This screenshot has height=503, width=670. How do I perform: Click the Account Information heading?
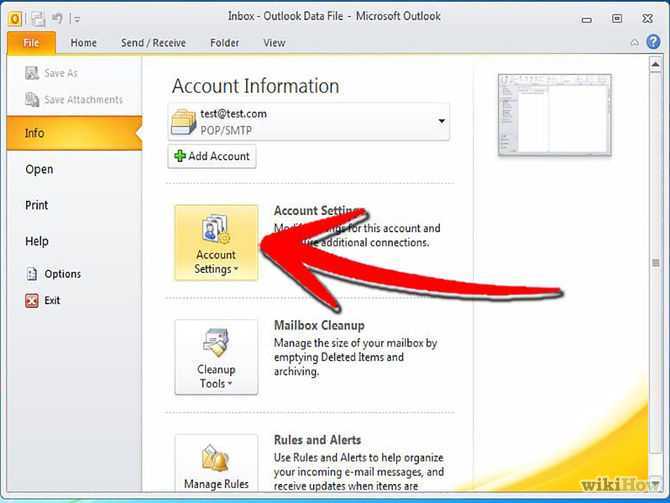[x=256, y=86]
